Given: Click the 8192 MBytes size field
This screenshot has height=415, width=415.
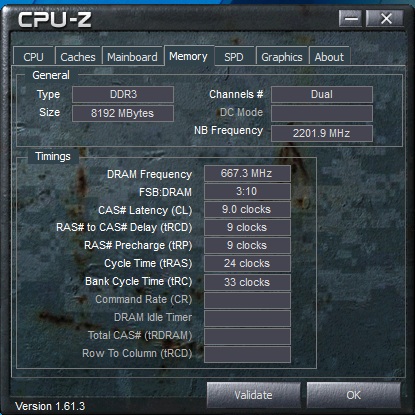Looking at the screenshot, I should pos(123,113).
